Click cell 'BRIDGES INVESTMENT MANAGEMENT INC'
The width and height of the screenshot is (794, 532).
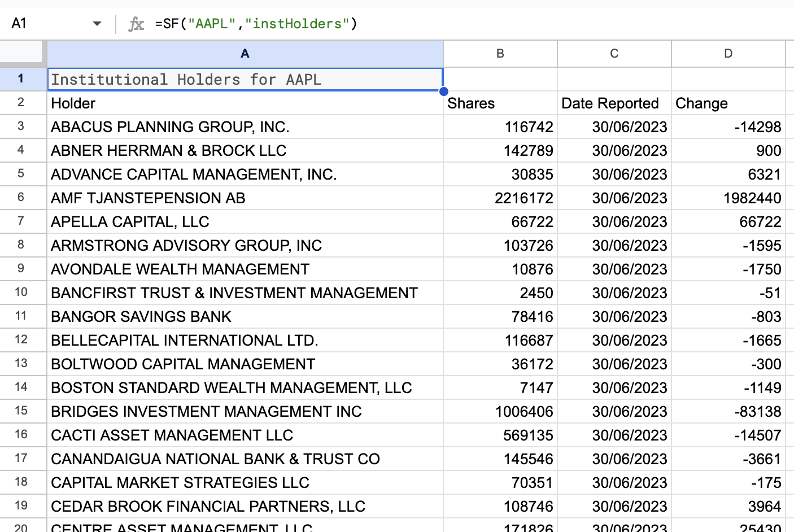[x=245, y=412]
